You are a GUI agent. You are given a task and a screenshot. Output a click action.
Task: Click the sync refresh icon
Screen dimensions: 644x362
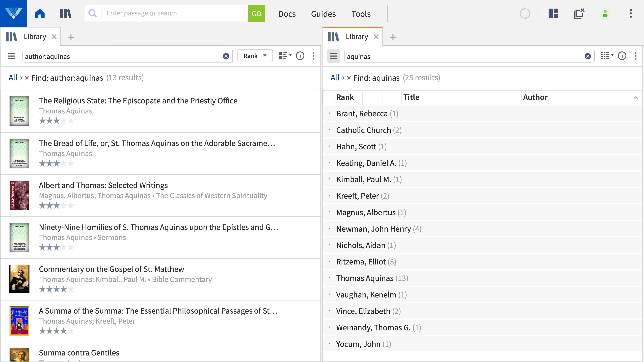pyautogui.click(x=525, y=13)
